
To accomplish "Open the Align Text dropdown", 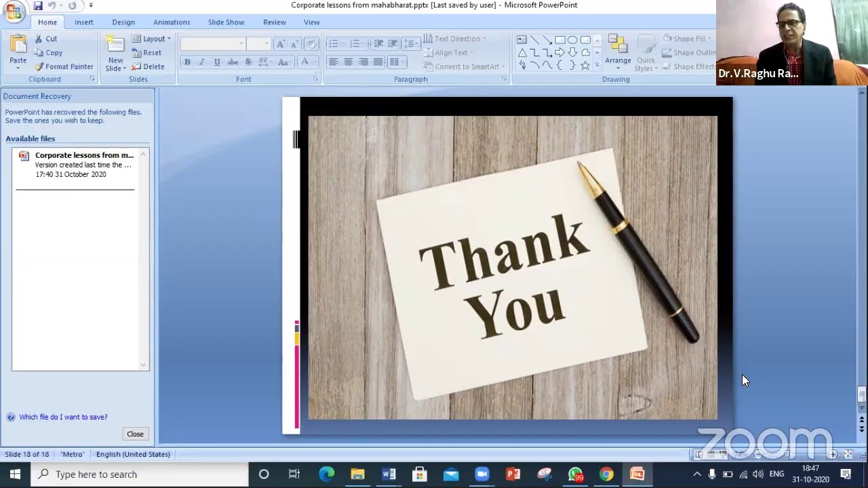I will pos(448,53).
